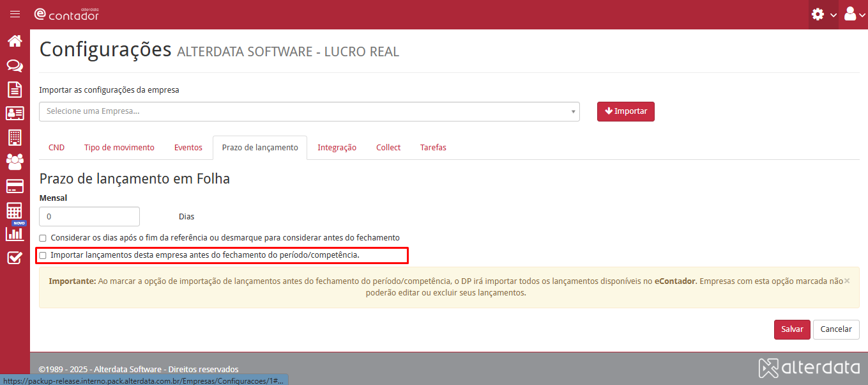Expand the 'Selecione uma Empresa' dropdown

[309, 111]
